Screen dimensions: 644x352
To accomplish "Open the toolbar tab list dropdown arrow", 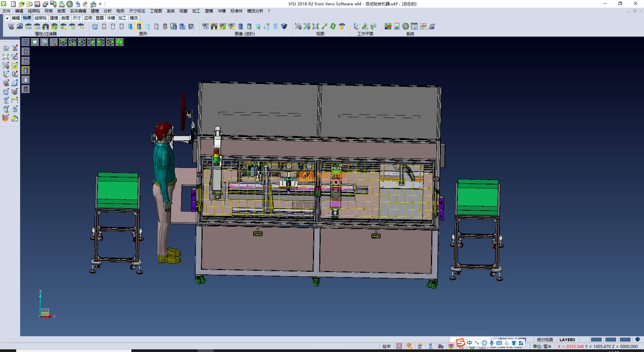I will [x=7, y=18].
